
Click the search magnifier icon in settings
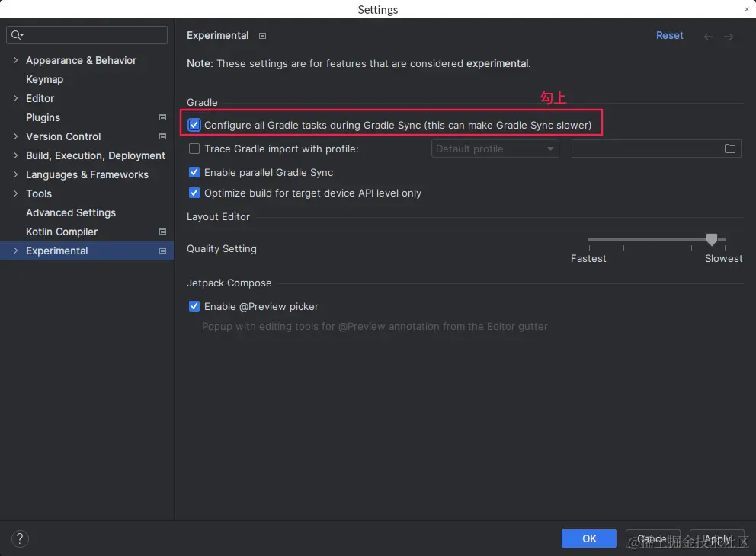point(17,35)
